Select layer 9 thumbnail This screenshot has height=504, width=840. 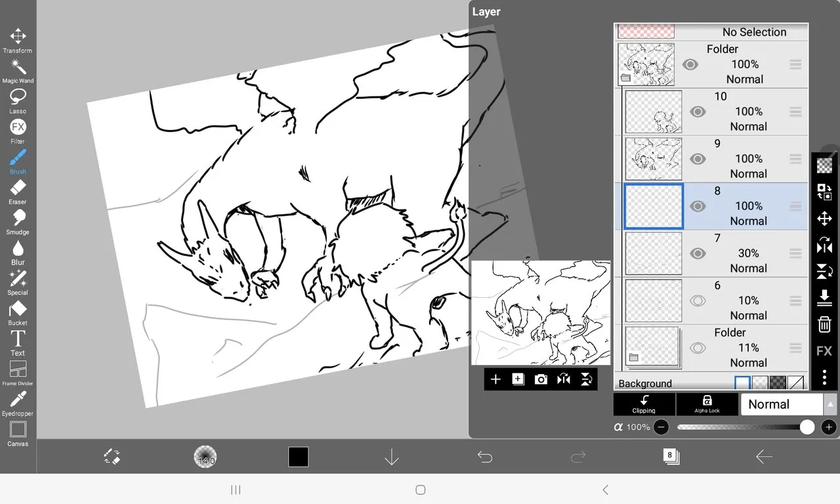(654, 159)
